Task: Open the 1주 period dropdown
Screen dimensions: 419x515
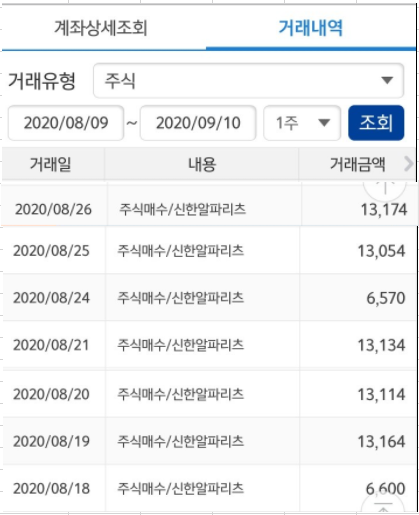Action: (302, 123)
